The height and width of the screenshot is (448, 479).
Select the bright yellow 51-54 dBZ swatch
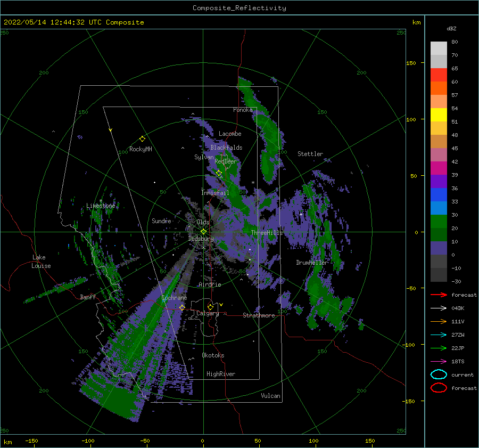tap(439, 115)
